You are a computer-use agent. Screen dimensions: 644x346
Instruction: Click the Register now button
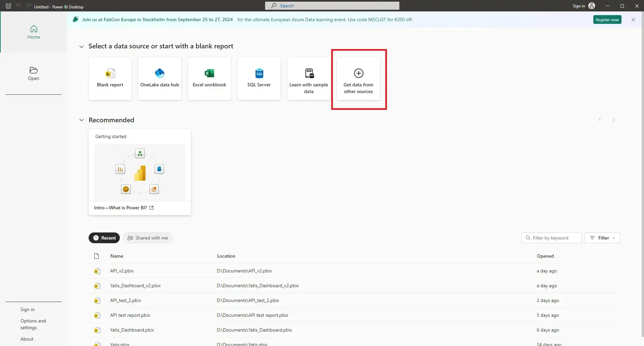click(x=607, y=19)
